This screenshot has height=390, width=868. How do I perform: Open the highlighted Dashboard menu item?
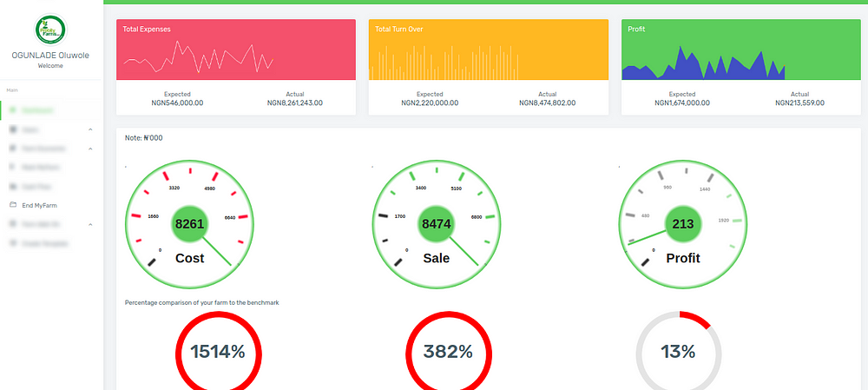[x=51, y=110]
